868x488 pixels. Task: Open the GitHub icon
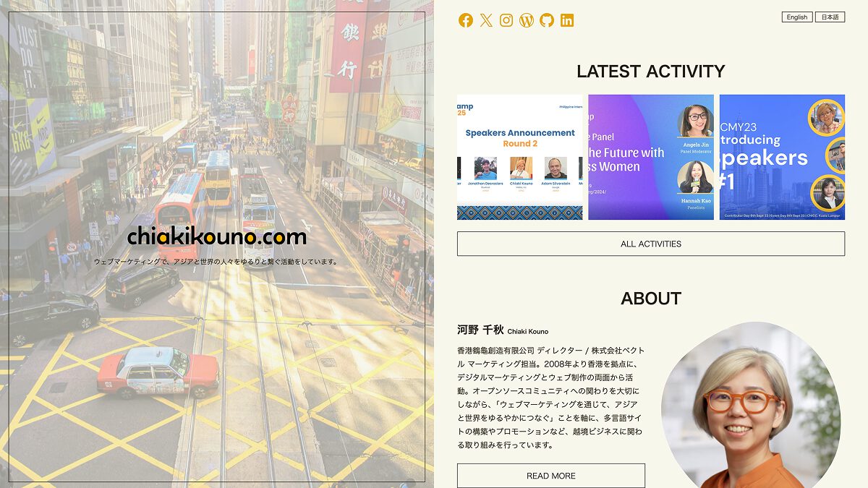coord(546,20)
